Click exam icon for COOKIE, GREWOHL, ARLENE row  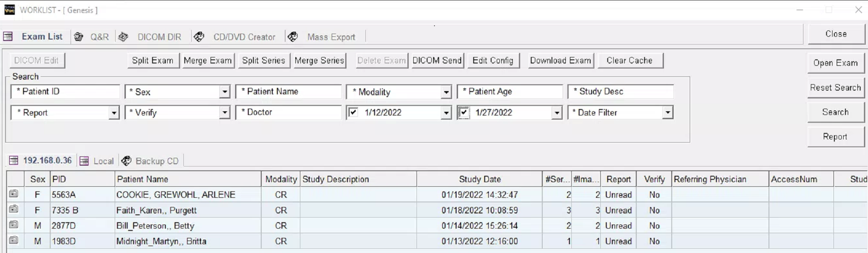[14, 194]
